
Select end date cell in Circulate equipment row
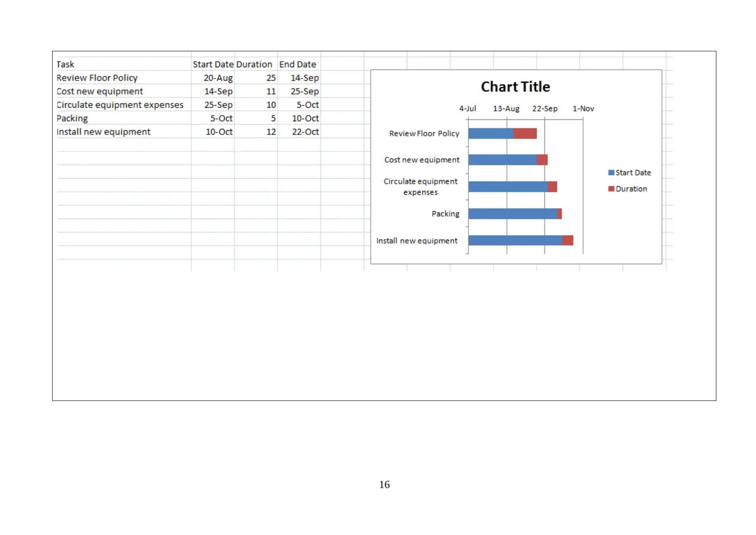coord(299,105)
